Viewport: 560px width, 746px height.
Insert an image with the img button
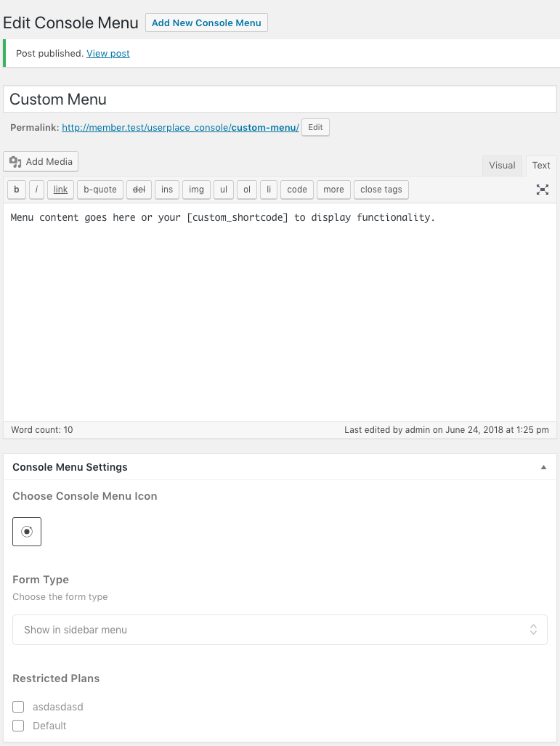point(196,190)
